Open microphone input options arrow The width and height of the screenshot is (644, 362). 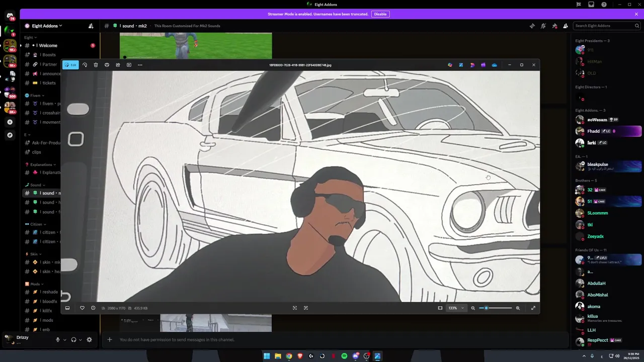pyautogui.click(x=64, y=340)
